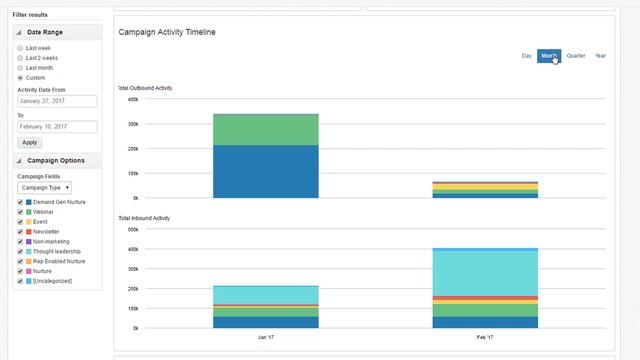Click the Feb '17 inbound green bar segment

(x=485, y=311)
